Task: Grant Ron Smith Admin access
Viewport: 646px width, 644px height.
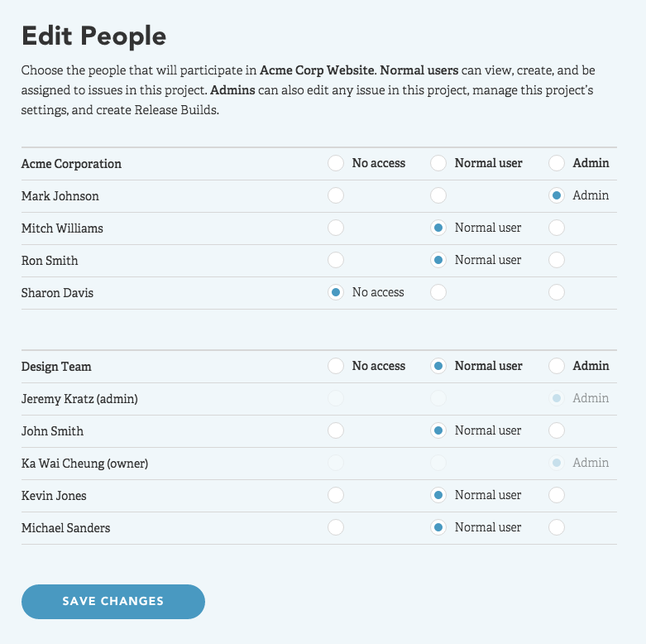Action: point(557,260)
